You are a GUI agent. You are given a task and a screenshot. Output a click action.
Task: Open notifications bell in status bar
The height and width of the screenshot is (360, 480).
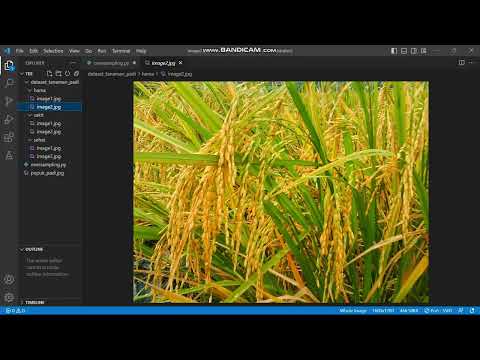[472, 310]
